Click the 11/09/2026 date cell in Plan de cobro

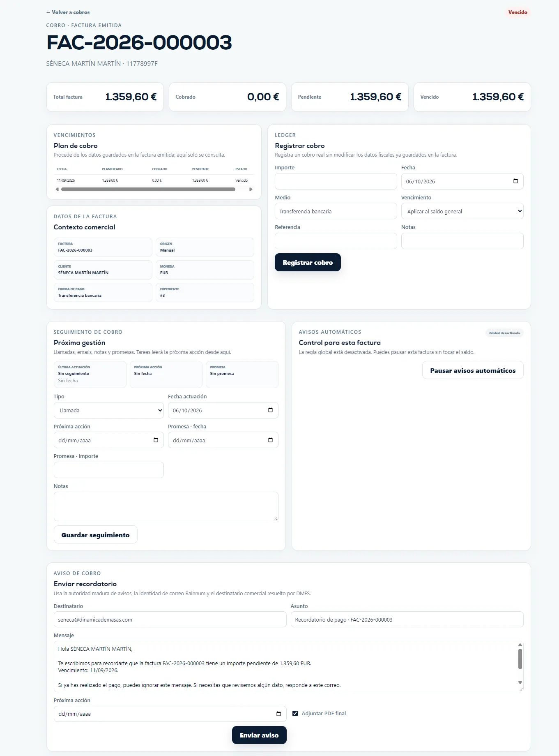66,180
